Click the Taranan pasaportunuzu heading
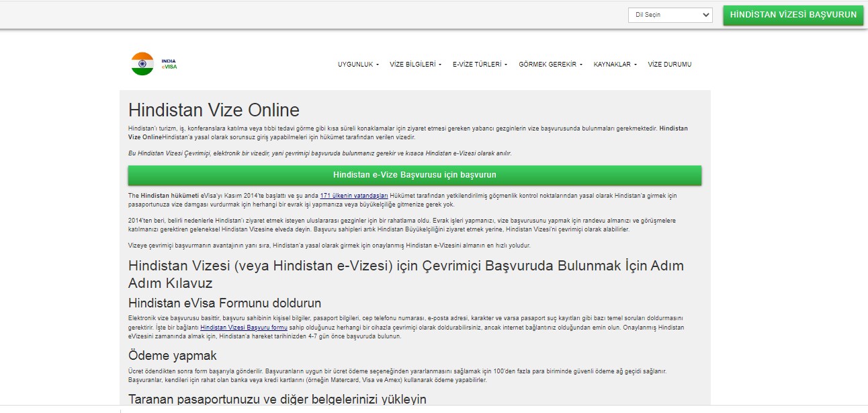Image resolution: width=868 pixels, height=413 pixels. coord(277,399)
